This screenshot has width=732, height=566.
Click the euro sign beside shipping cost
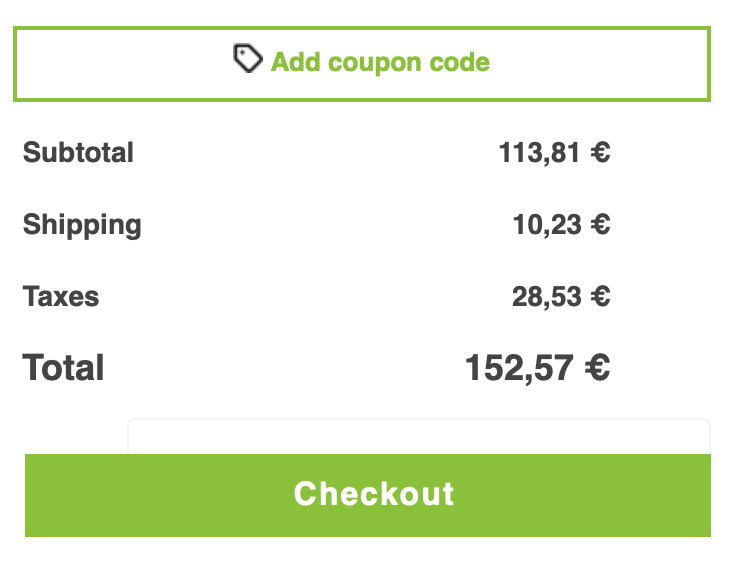point(600,224)
